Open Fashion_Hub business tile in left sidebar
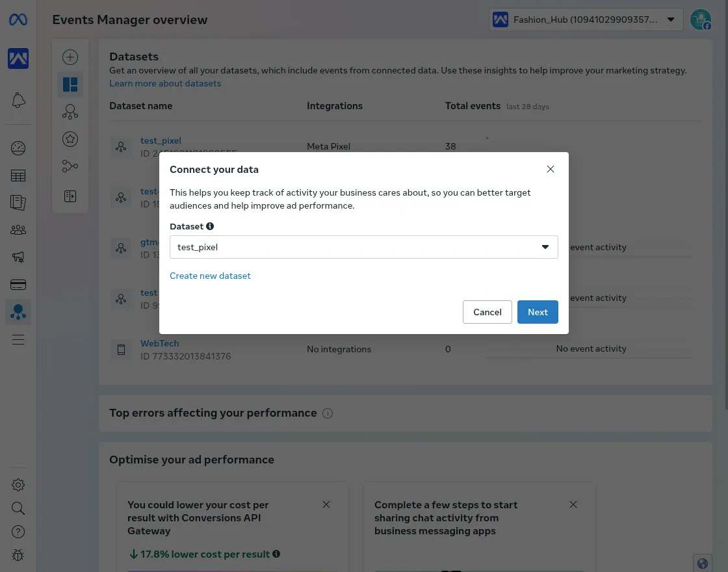Image resolution: width=728 pixels, height=572 pixels. pyautogui.click(x=18, y=58)
